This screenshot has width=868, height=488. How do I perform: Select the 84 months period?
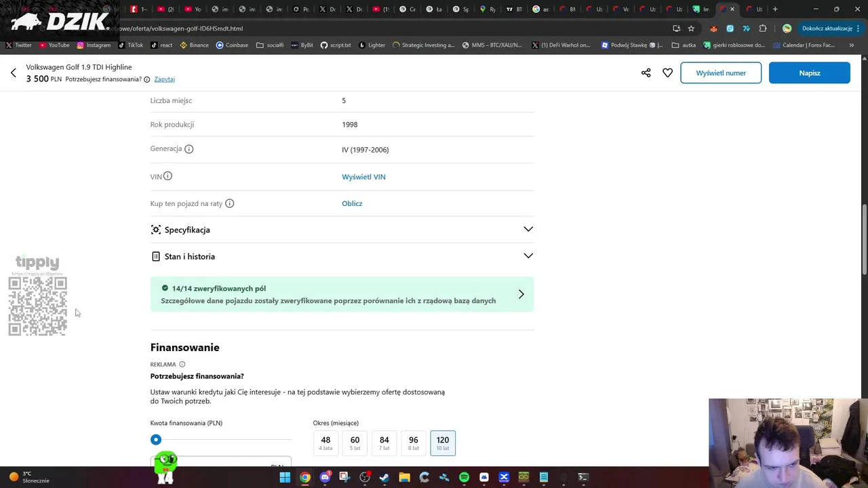click(384, 443)
